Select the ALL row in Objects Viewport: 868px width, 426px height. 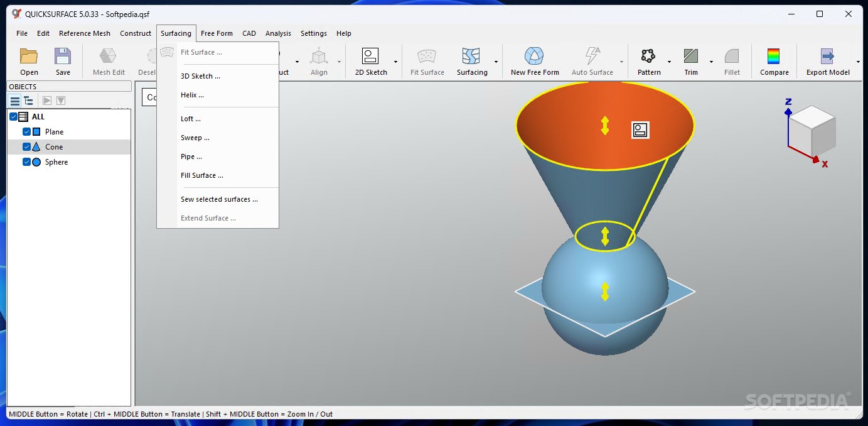(x=69, y=116)
